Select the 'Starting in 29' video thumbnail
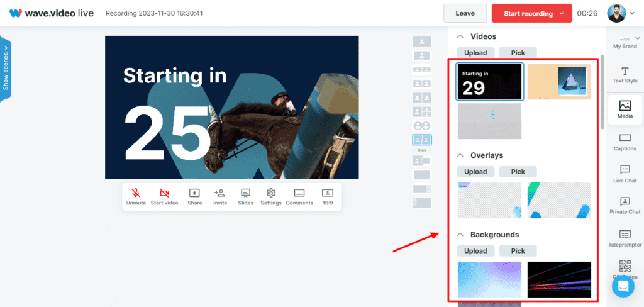The image size is (644, 307). click(x=489, y=81)
